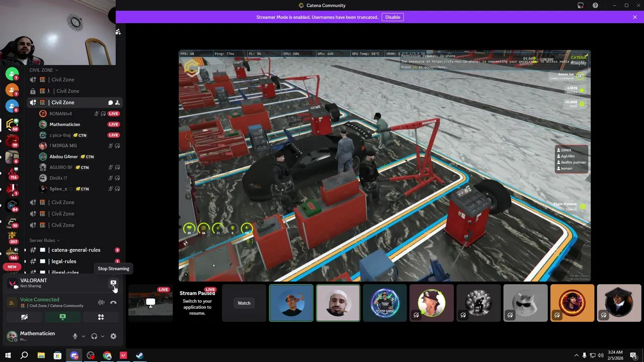Open Windows taskbar search
Screen dimensions: 644x362
pos(24,355)
